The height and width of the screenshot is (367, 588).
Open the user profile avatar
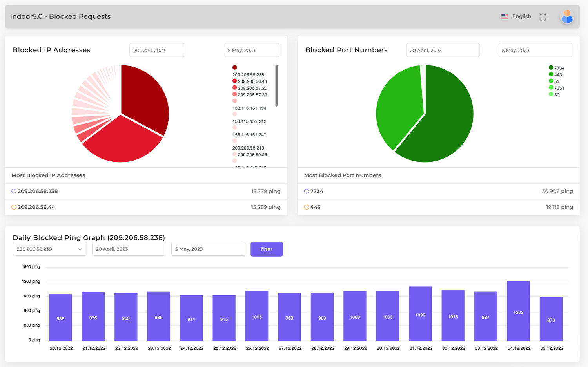tap(567, 17)
